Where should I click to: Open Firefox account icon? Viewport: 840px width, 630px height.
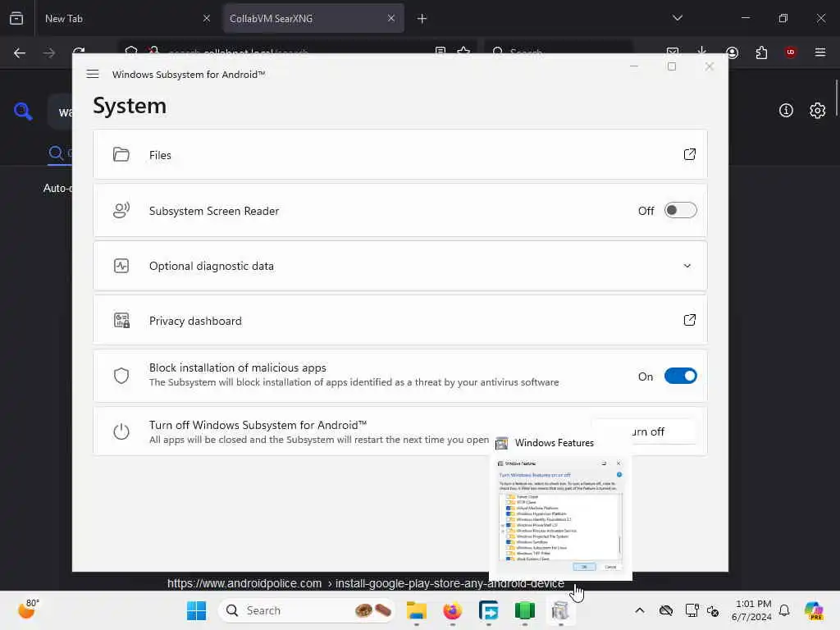(732, 52)
